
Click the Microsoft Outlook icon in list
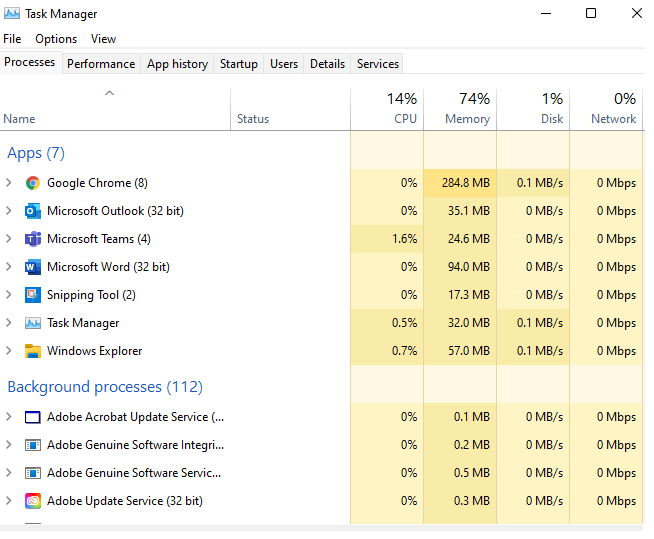pyautogui.click(x=32, y=211)
